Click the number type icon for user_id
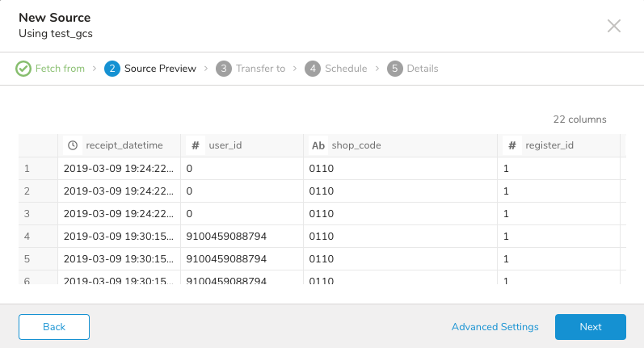The width and height of the screenshot is (644, 348). pyautogui.click(x=196, y=145)
